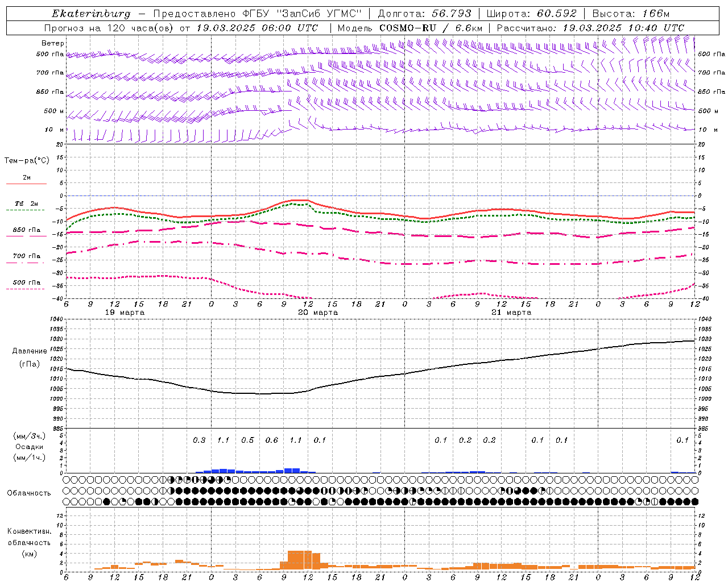Click the "Ветер" wind panel label
The width and height of the screenshot is (728, 582).
pyautogui.click(x=53, y=43)
